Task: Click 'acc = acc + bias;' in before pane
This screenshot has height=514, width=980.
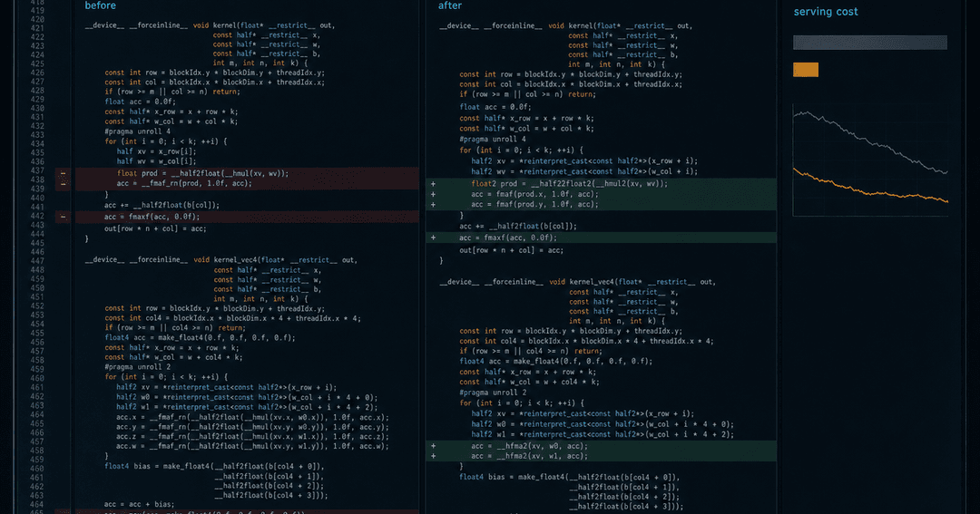Action: coord(140,504)
